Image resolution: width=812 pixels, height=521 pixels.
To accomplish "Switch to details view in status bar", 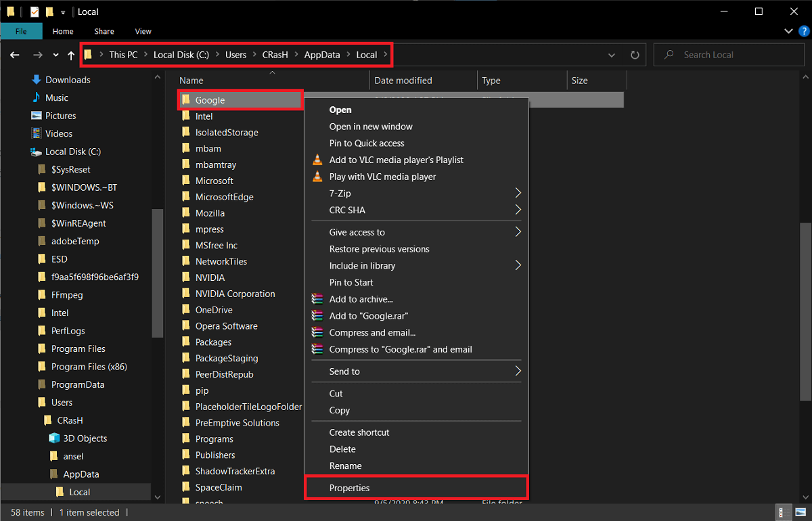I will (x=783, y=512).
